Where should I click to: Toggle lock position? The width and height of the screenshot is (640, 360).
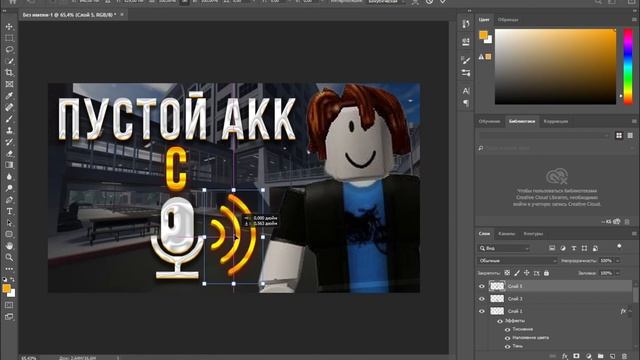[527, 273]
